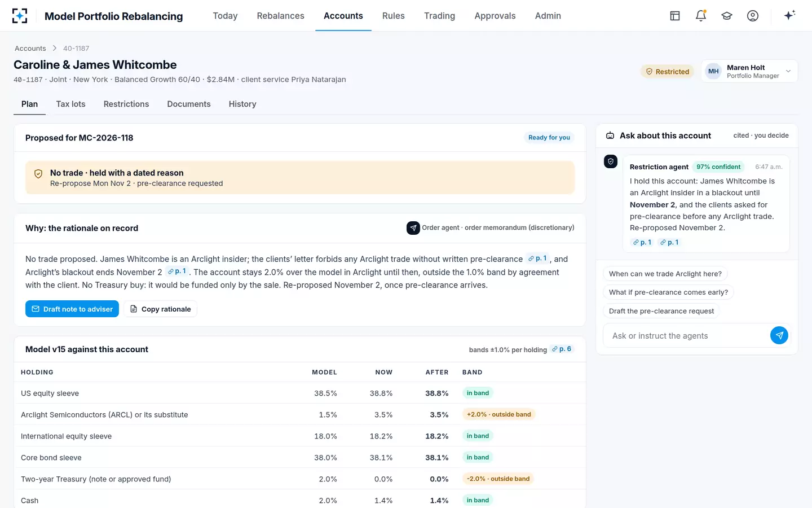Screen dimensions: 812x508
Task: Go to the Admin tab
Action: click(x=548, y=16)
